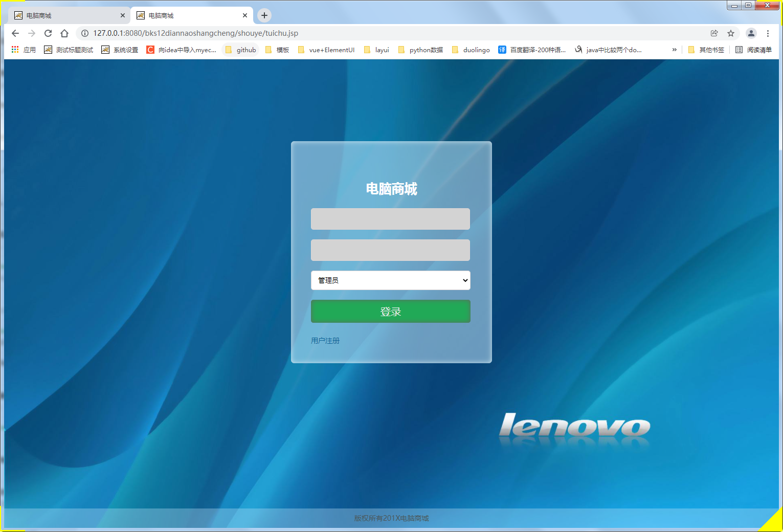Click the 版权所有201X电脑商城 footer text
Image resolution: width=783 pixels, height=532 pixels.
(x=391, y=518)
